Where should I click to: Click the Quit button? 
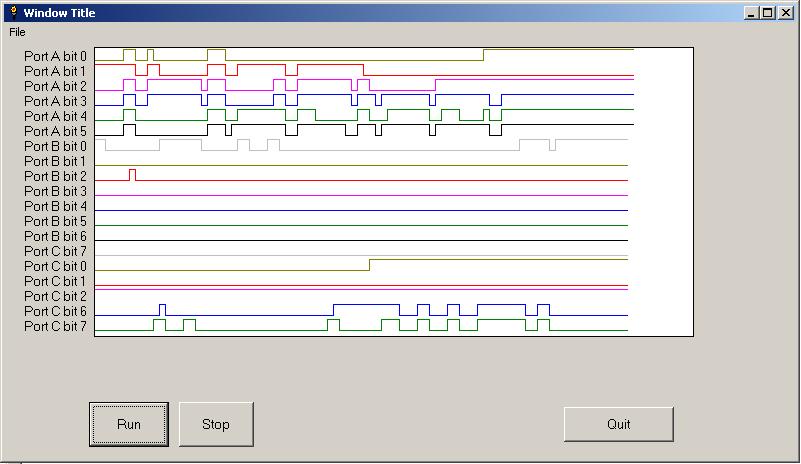(618, 424)
